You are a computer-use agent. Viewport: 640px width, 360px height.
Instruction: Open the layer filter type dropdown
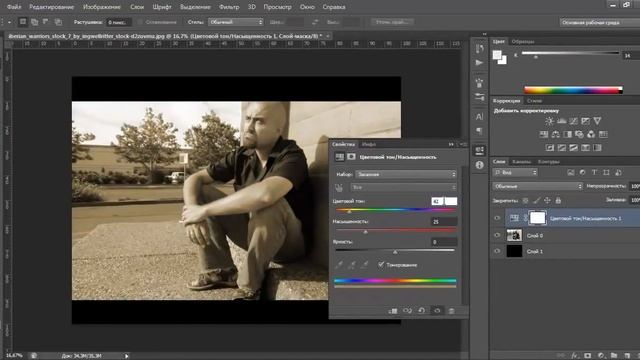pos(515,173)
